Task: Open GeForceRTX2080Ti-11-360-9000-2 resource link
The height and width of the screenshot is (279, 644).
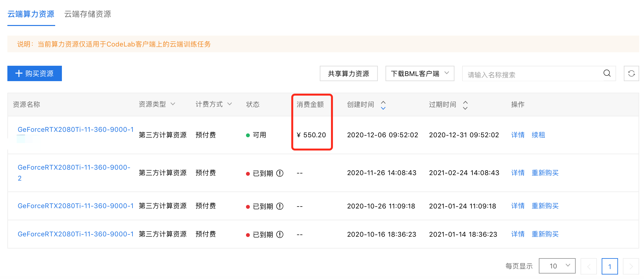Action: coord(74,173)
